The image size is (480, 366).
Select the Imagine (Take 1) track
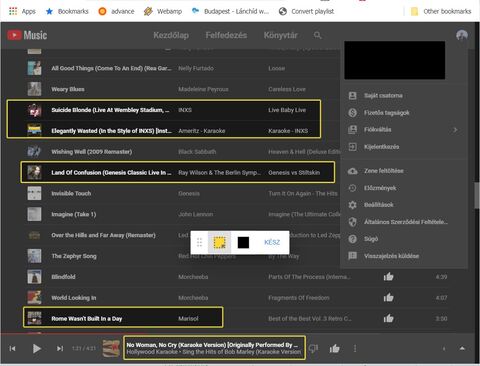[x=74, y=214]
